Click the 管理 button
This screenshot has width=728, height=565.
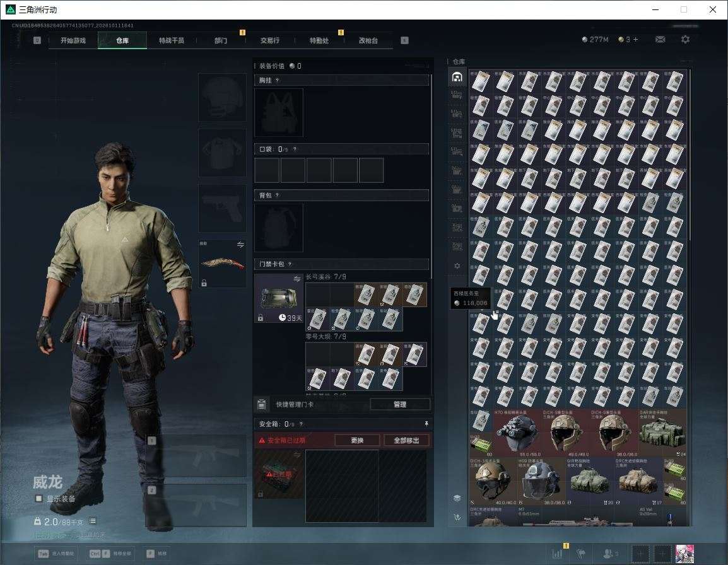click(400, 404)
